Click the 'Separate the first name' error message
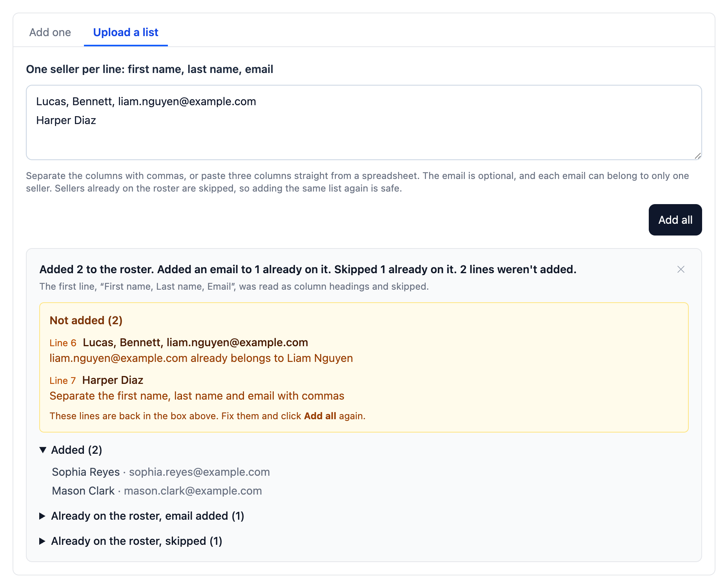Image resolution: width=728 pixels, height=588 pixels. tap(197, 396)
